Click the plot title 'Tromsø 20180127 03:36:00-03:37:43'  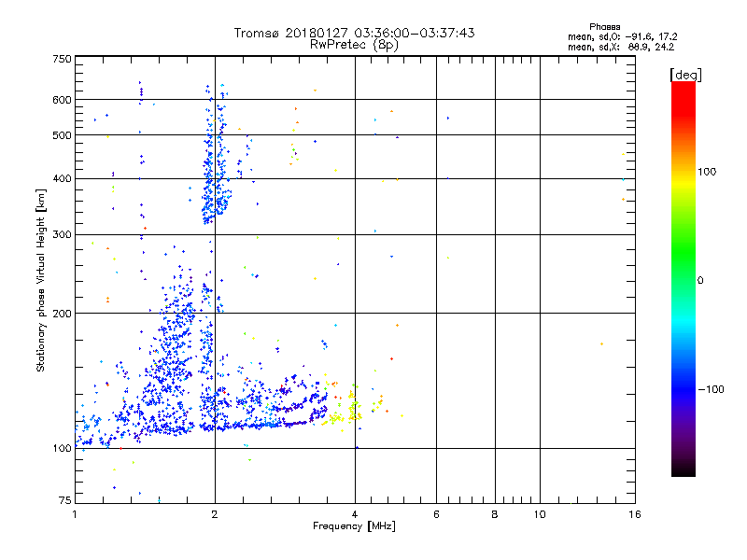[354, 33]
